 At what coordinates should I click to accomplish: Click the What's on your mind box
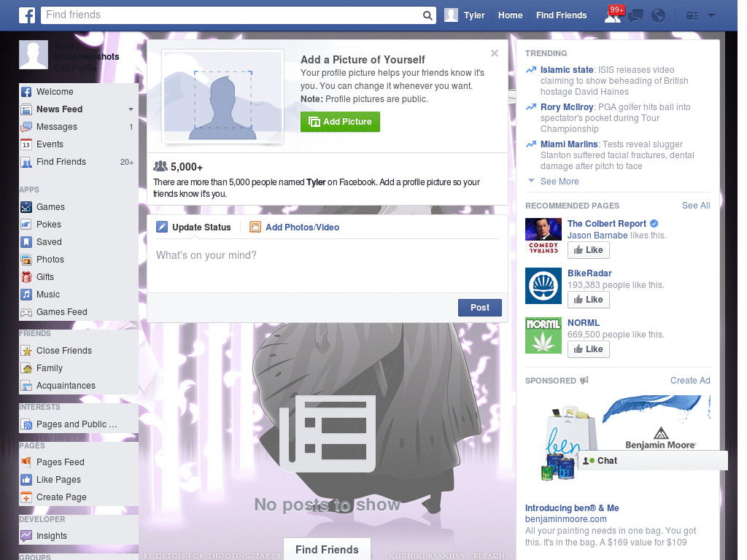point(328,267)
